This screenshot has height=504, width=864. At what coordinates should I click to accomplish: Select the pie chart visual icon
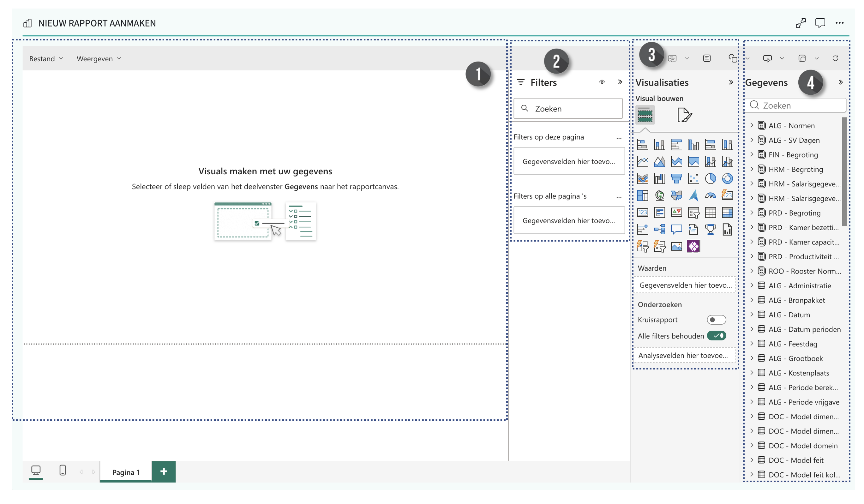[710, 178]
